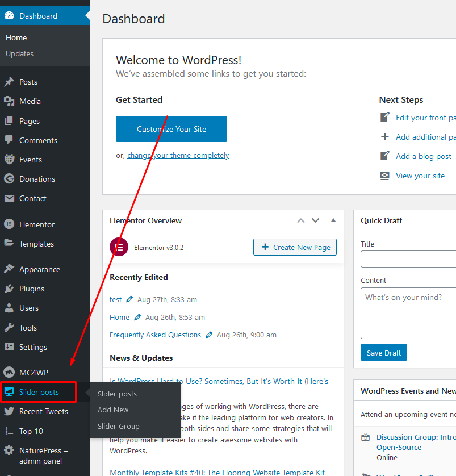Open change your theme completely link

[x=178, y=156]
